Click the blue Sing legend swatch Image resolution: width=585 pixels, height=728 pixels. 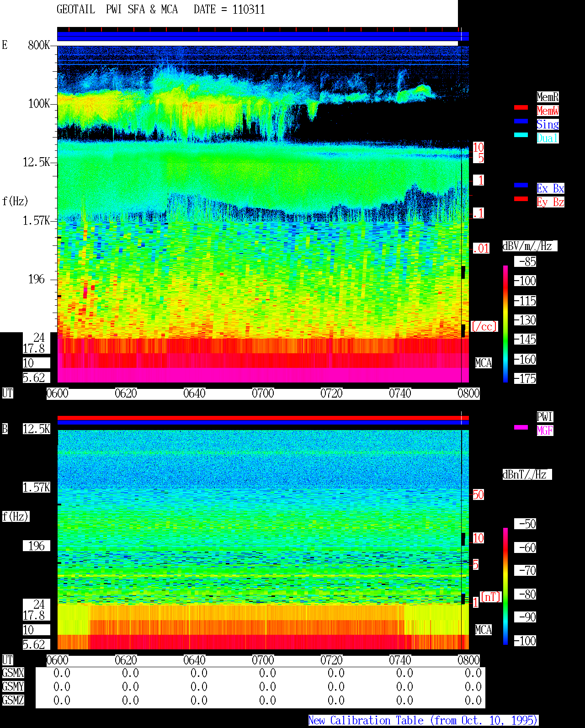[x=521, y=121]
